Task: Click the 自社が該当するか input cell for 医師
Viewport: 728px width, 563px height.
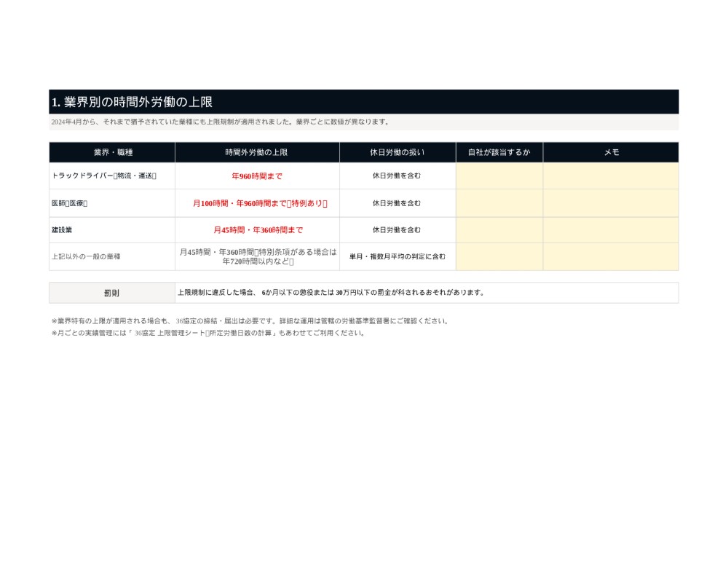Action: pos(499,203)
